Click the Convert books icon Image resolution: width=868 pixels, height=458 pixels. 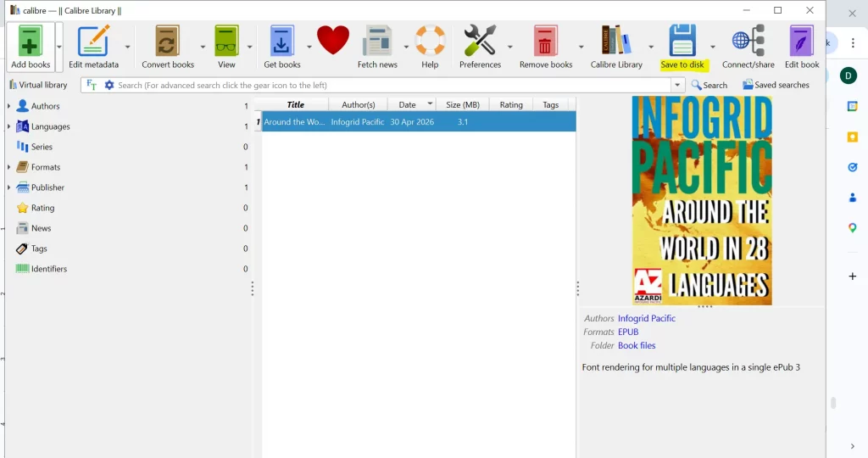167,41
